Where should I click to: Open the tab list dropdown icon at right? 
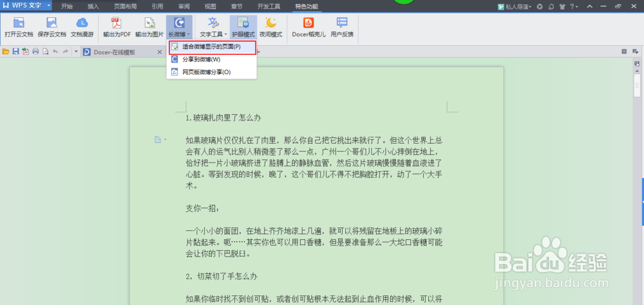click(x=636, y=52)
